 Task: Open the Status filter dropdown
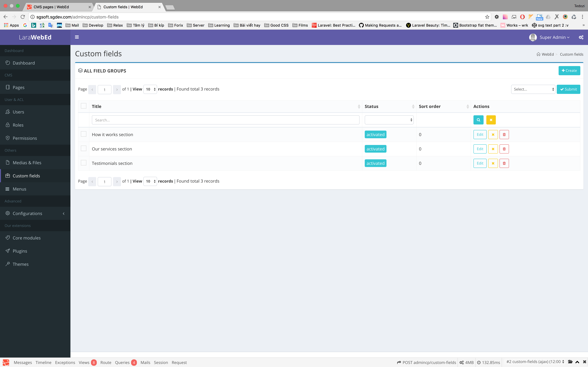pos(389,120)
